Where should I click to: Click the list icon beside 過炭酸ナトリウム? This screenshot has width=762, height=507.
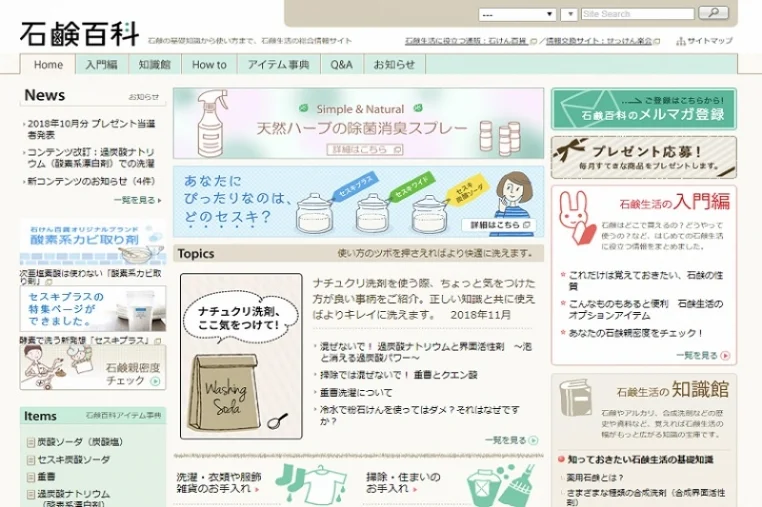click(31, 494)
